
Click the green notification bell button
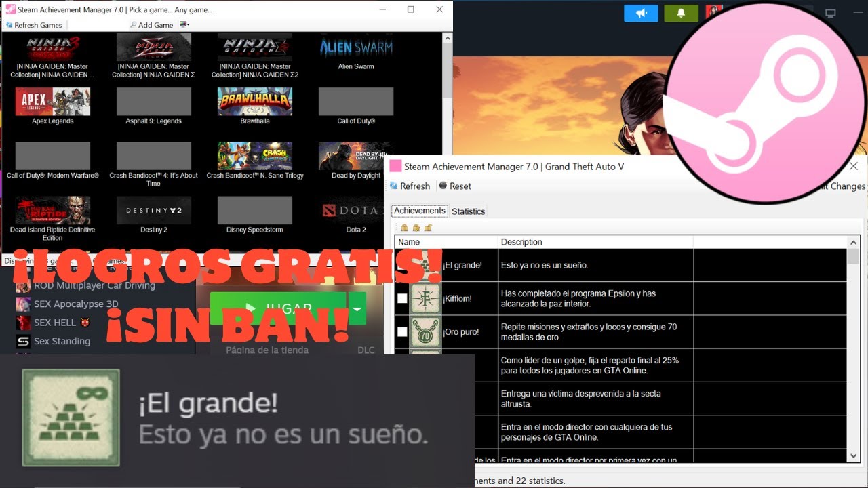coord(681,13)
